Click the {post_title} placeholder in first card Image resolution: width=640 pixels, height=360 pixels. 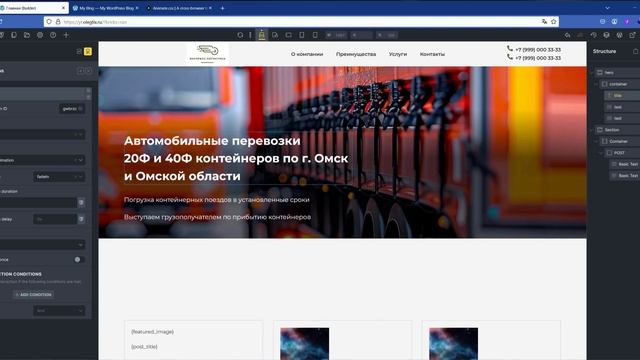[144, 347]
